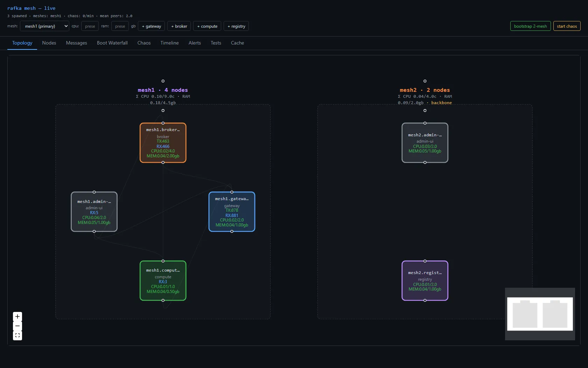This screenshot has height=368, width=588.
Task: Focus the cpu preset input field
Action: (90, 26)
